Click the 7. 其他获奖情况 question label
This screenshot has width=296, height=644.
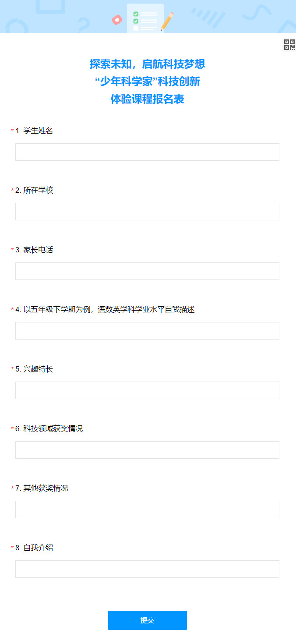click(x=42, y=488)
